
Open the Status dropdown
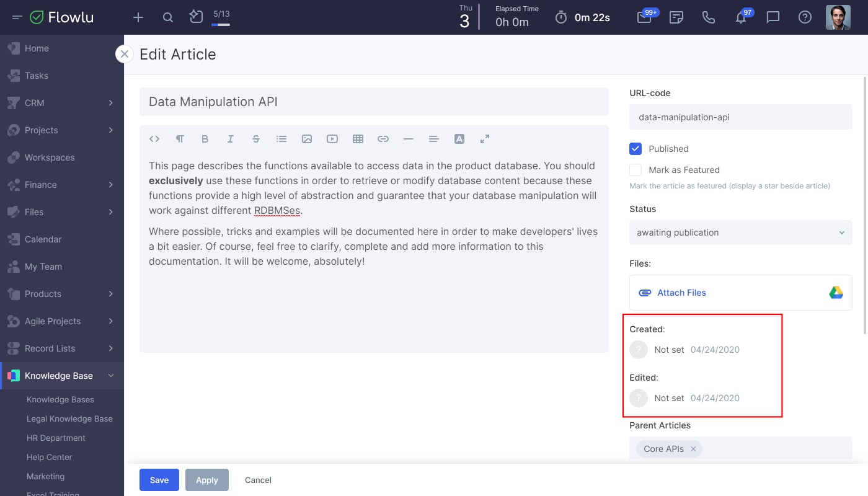click(x=741, y=232)
